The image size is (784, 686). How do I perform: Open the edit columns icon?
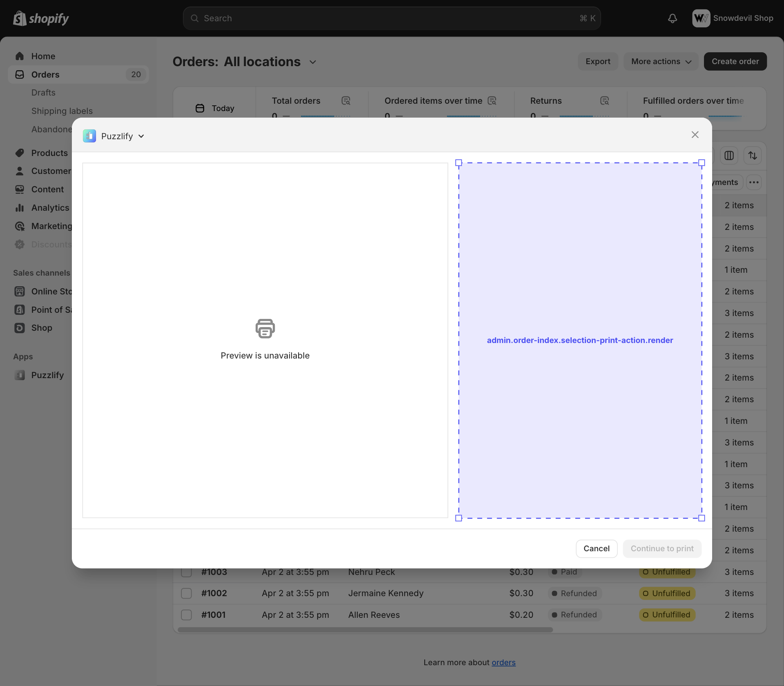point(729,156)
